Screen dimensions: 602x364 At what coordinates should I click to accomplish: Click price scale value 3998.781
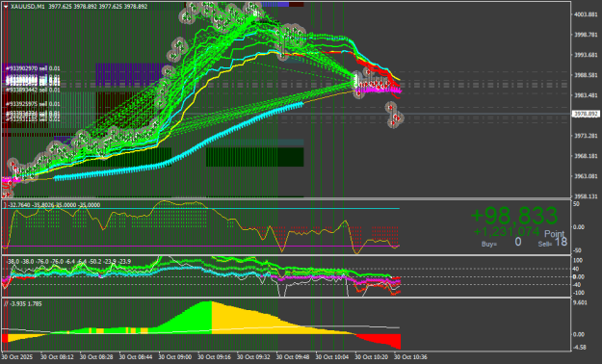click(586, 35)
